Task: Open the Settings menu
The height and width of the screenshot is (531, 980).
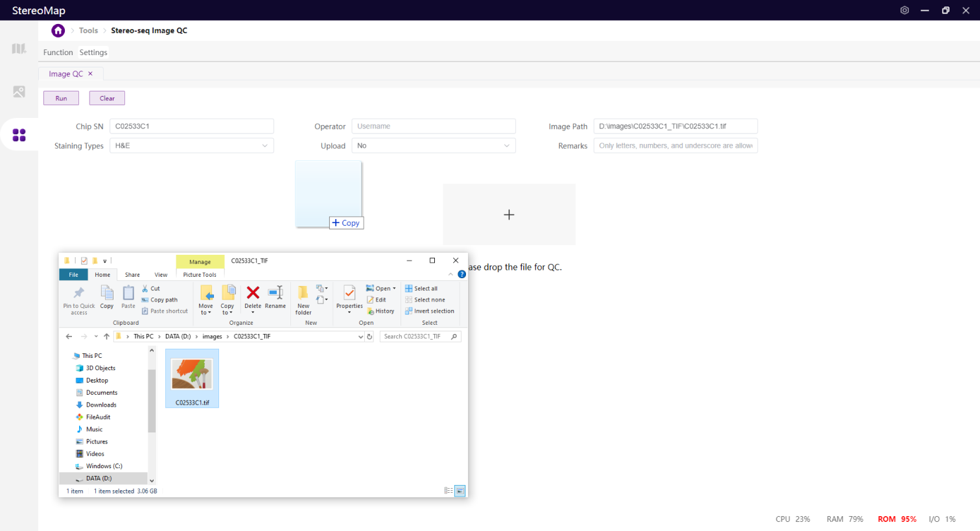Action: [x=93, y=53]
